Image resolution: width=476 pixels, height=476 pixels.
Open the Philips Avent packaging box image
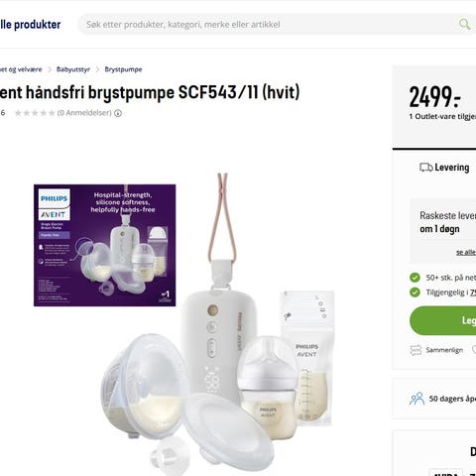pyautogui.click(x=105, y=245)
